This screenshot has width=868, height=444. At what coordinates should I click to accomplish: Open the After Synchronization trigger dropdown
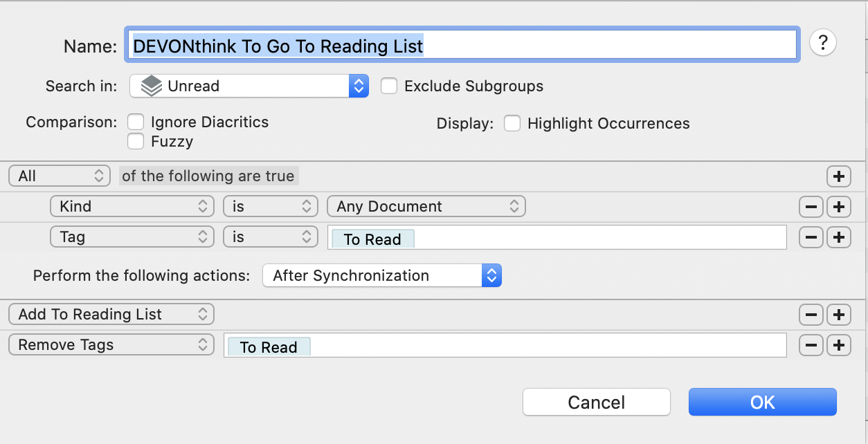tap(381, 275)
